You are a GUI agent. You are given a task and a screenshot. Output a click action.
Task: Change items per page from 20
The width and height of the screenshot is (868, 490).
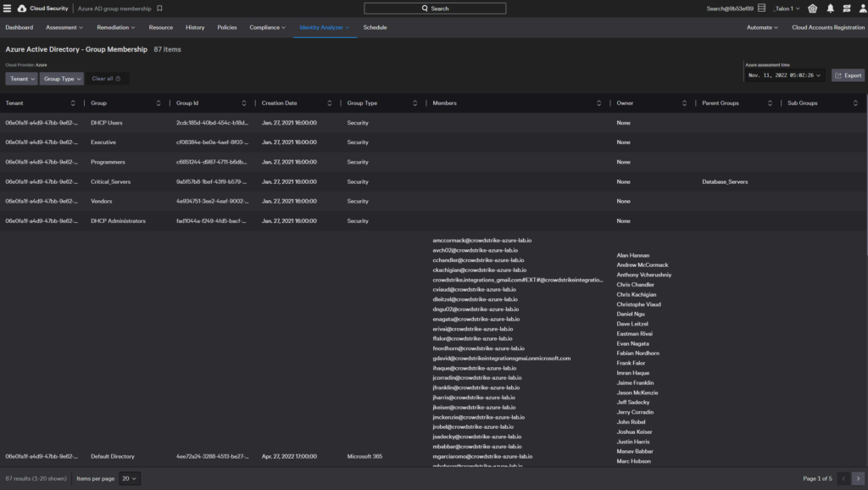click(x=130, y=478)
